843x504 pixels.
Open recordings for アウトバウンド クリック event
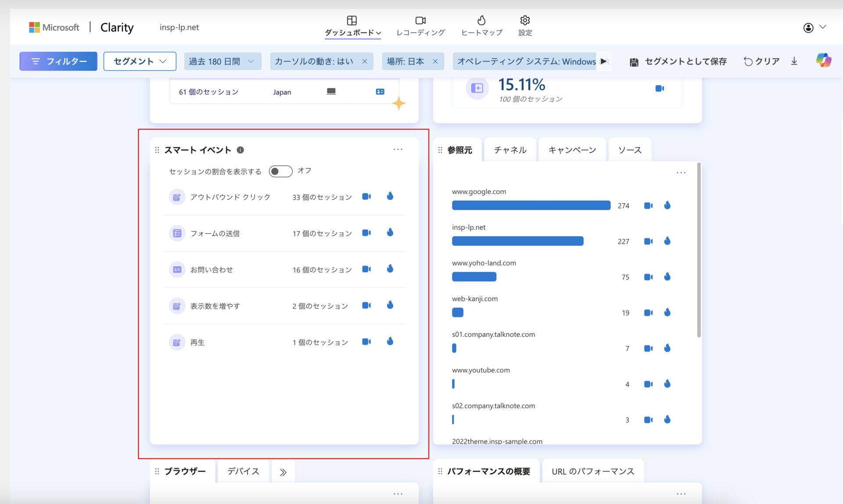(x=366, y=197)
